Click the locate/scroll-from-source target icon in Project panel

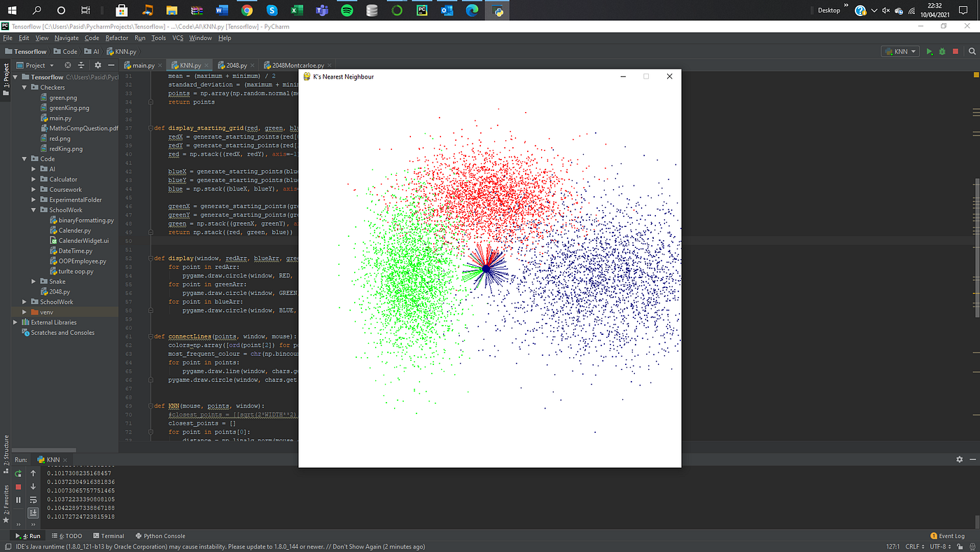(68, 65)
